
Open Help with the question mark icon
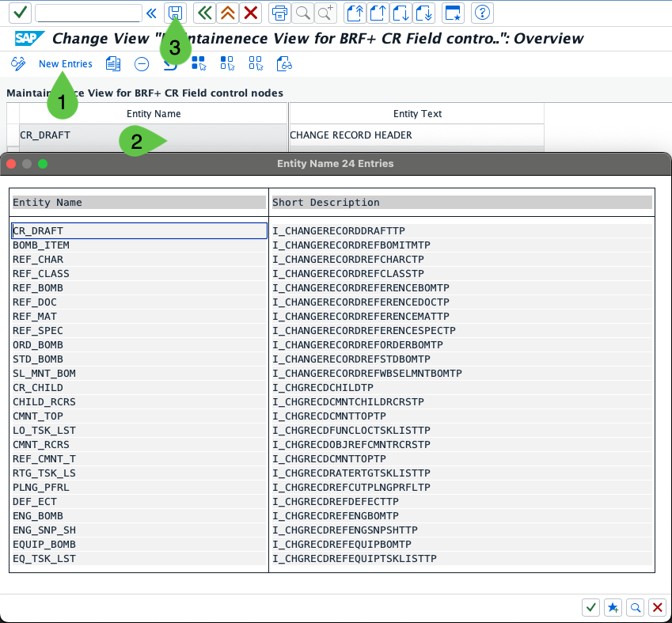click(482, 13)
